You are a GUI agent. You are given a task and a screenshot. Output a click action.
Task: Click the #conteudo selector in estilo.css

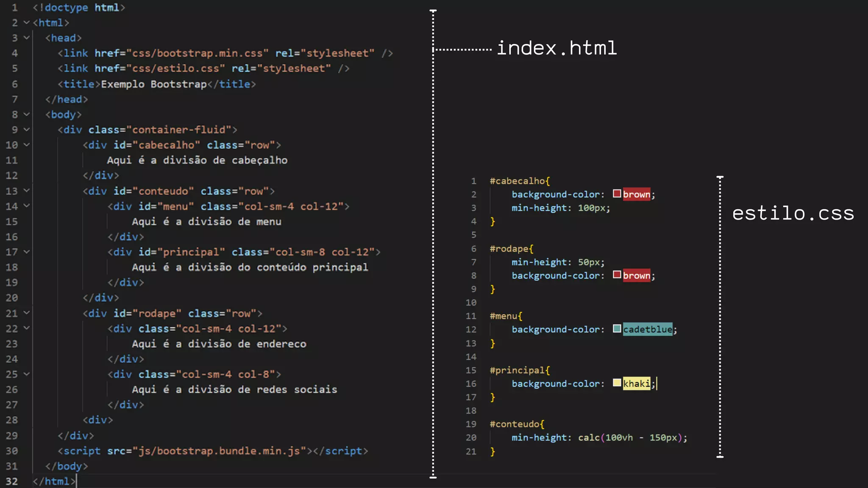pos(515,424)
